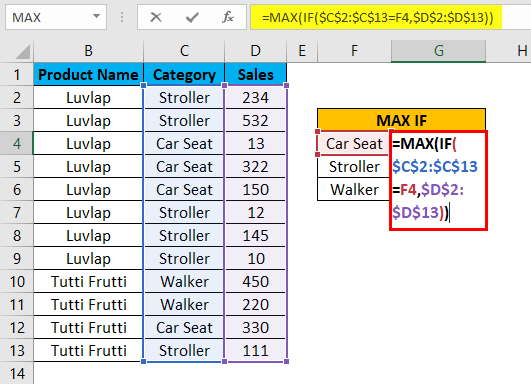
Task: Select row 14 header
Action: coord(17,374)
